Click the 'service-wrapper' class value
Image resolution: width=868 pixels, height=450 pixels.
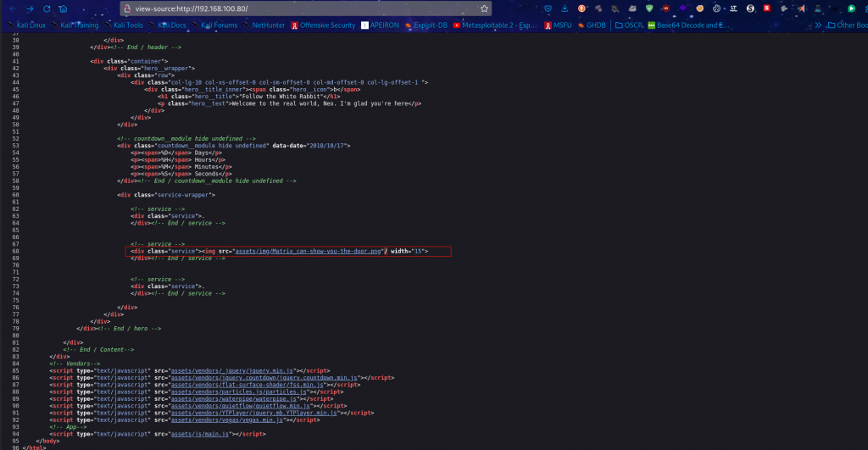(184, 195)
